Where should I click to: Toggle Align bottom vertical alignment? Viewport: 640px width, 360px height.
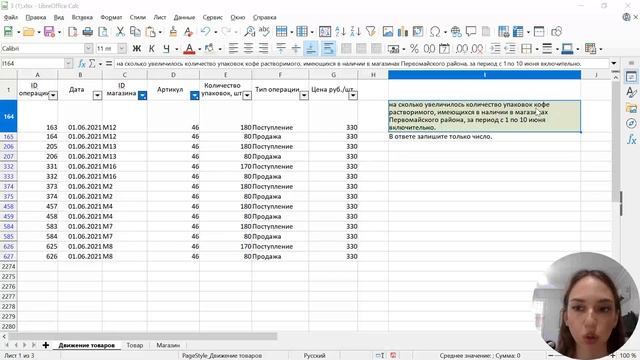311,49
